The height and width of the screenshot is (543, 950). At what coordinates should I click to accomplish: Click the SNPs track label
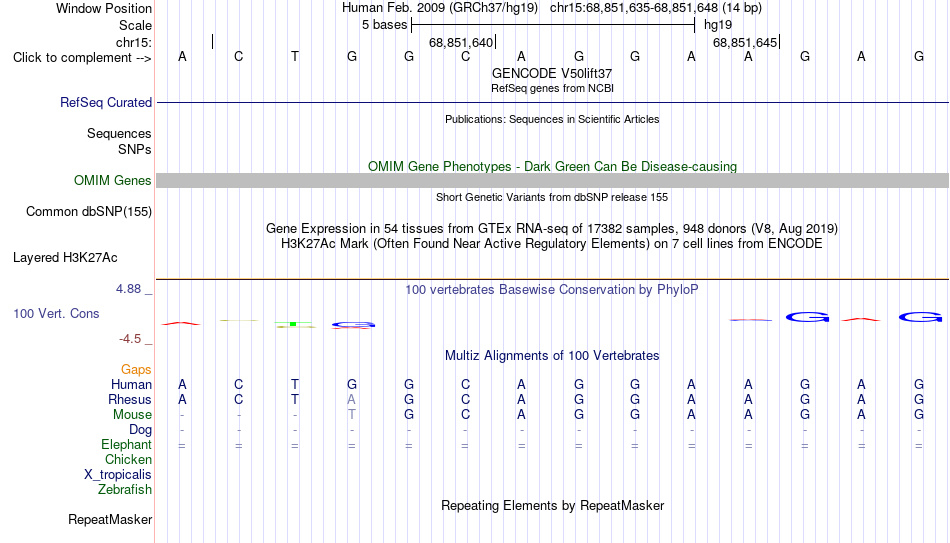point(135,149)
